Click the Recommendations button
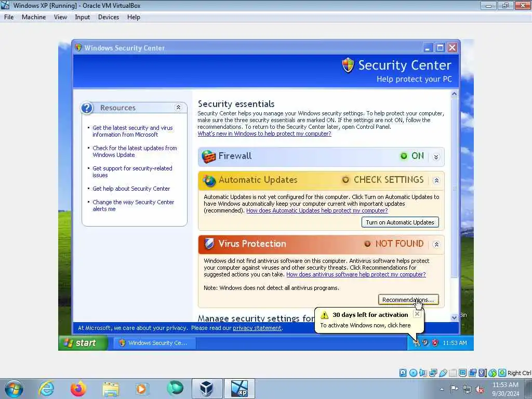The width and height of the screenshot is (532, 399). (408, 300)
